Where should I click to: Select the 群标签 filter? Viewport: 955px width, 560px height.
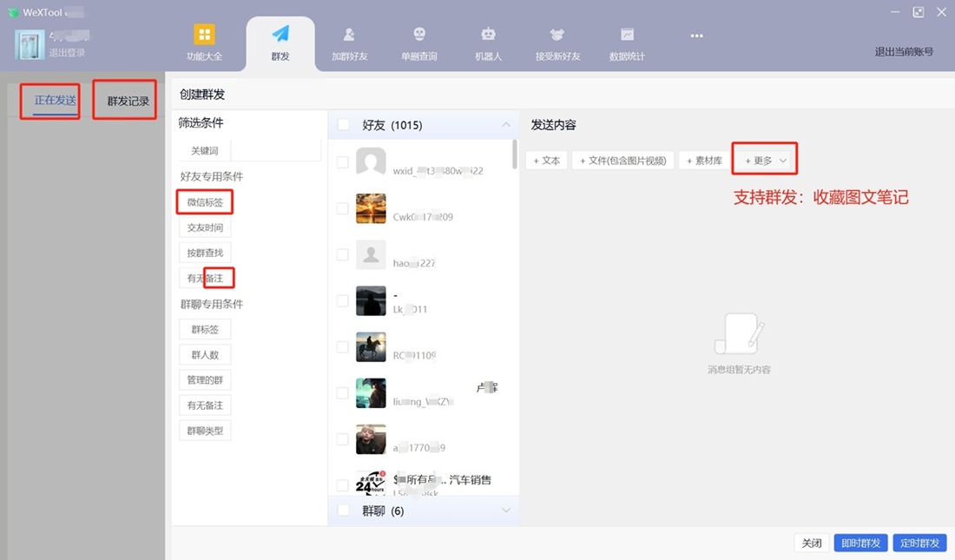205,330
